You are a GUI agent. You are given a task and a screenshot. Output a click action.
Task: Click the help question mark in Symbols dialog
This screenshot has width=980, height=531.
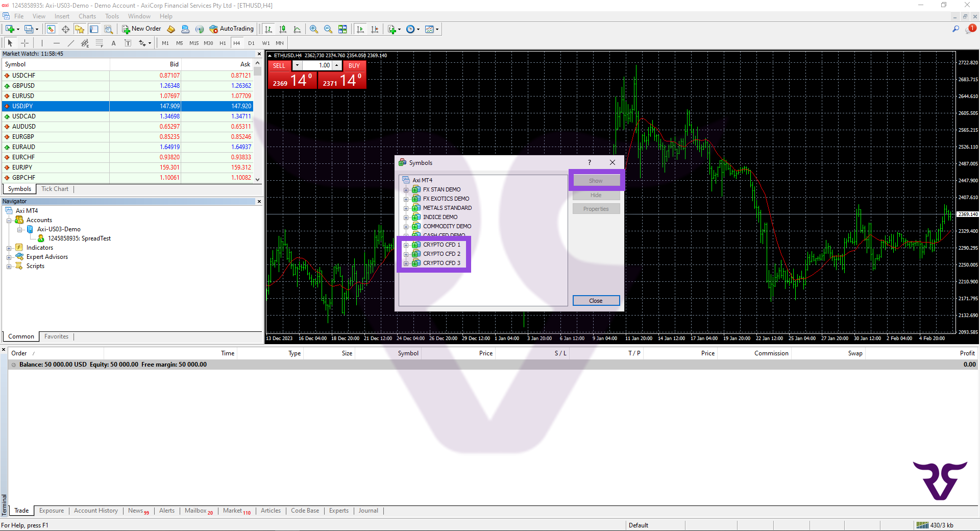click(590, 162)
